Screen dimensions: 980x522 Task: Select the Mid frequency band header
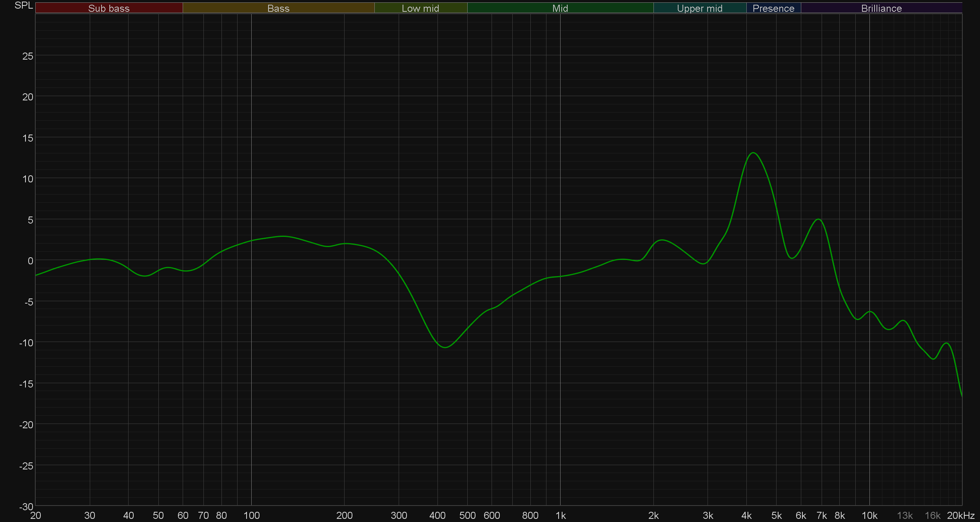pyautogui.click(x=560, y=8)
